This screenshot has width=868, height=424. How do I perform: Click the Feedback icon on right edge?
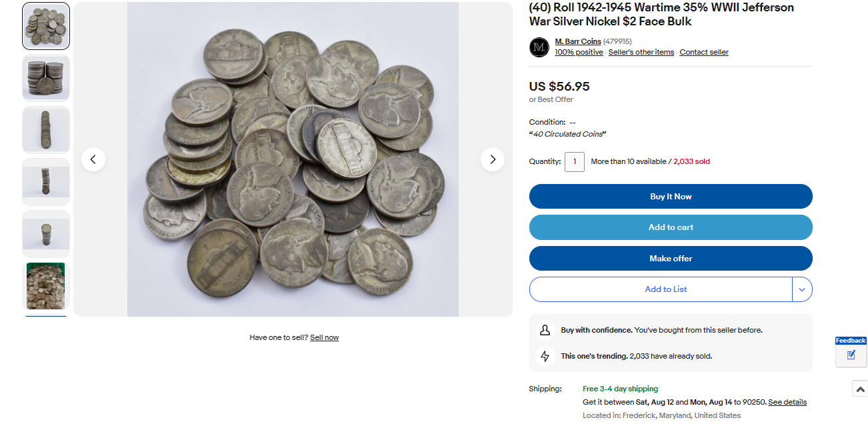[851, 355]
